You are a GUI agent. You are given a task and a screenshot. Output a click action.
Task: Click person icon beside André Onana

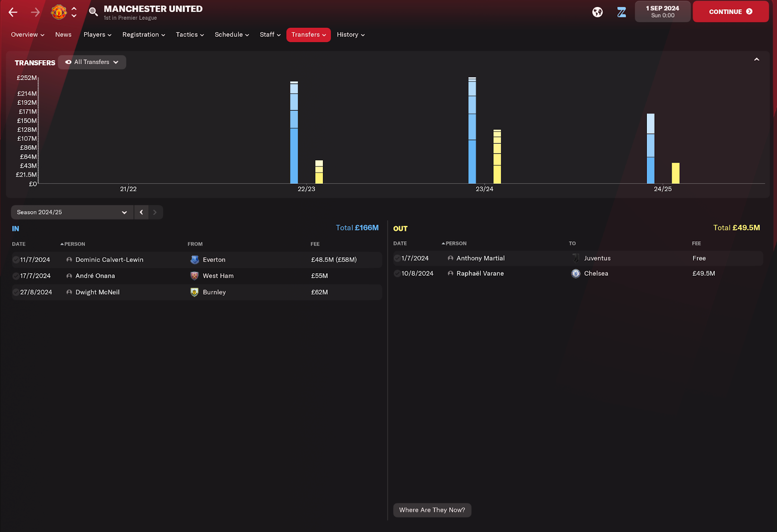click(x=69, y=276)
